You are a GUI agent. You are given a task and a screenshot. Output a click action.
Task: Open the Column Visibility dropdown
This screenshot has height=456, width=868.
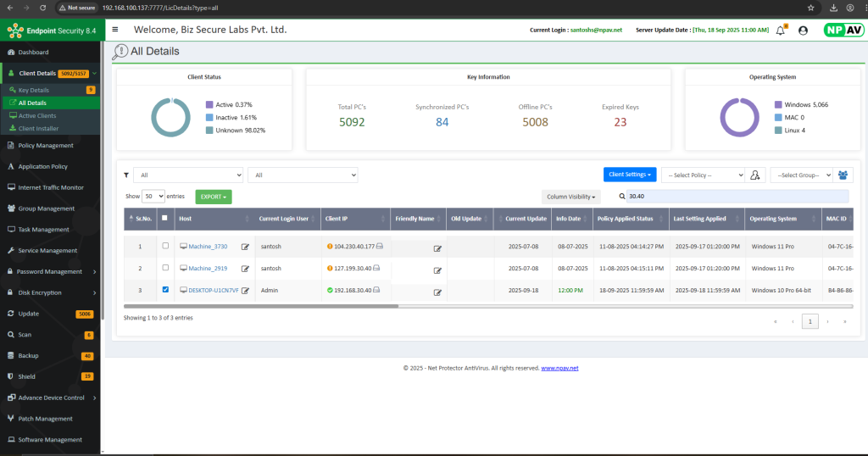pyautogui.click(x=571, y=197)
